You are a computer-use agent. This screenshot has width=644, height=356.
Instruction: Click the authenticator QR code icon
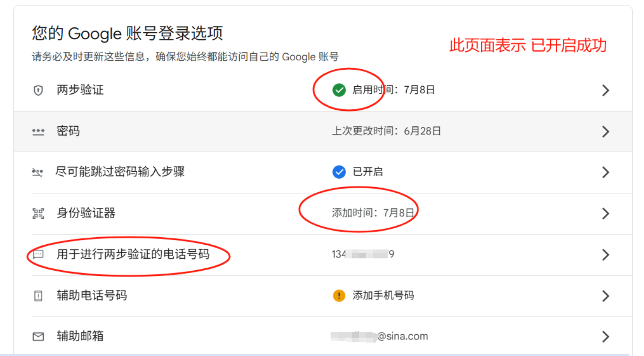coord(38,213)
